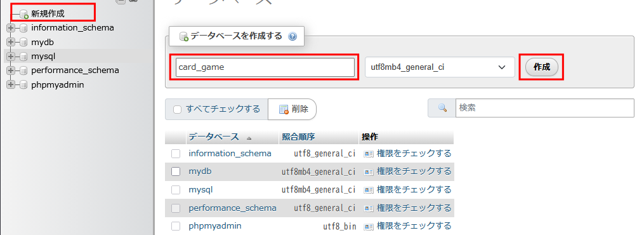
Task: Open performance_schema in the sidebar tree
Action: 75,70
